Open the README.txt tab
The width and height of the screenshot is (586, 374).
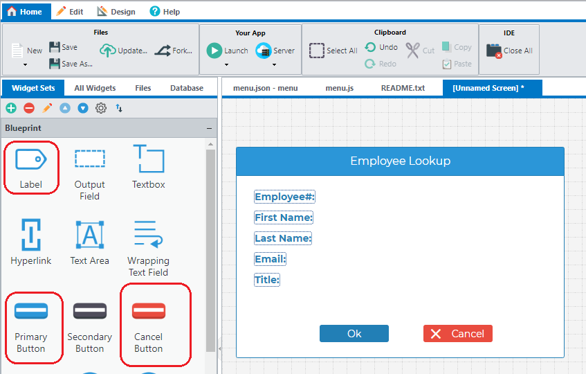pyautogui.click(x=403, y=88)
